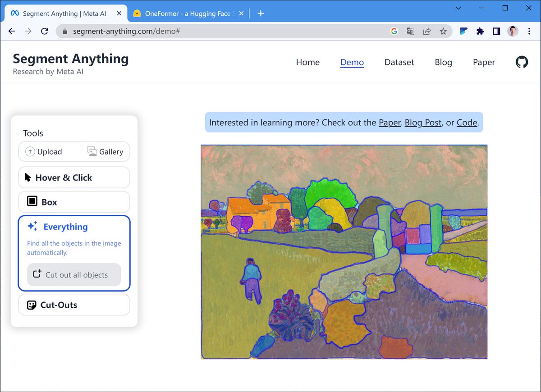Open the Dataset nav item
Image resolution: width=541 pixels, height=392 pixels.
[399, 62]
